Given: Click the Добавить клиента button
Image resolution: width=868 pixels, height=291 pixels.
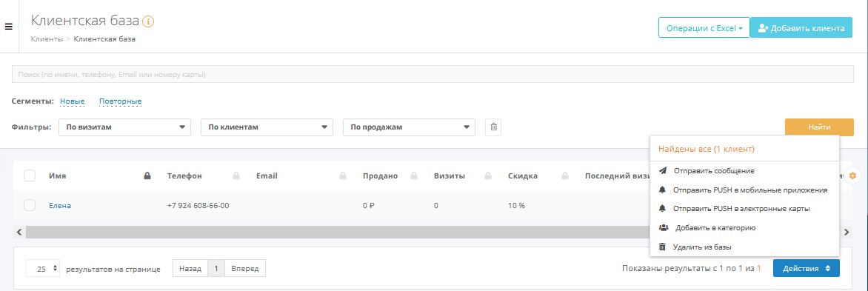Looking at the screenshot, I should point(801,27).
